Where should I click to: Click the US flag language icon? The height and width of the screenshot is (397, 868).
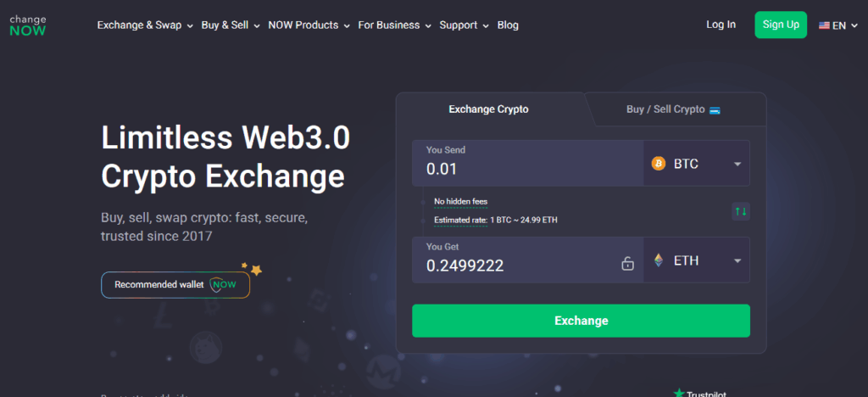824,25
